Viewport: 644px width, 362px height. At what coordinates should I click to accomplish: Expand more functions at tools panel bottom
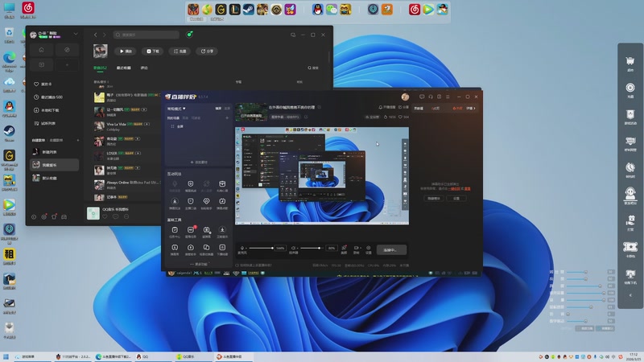point(200,264)
